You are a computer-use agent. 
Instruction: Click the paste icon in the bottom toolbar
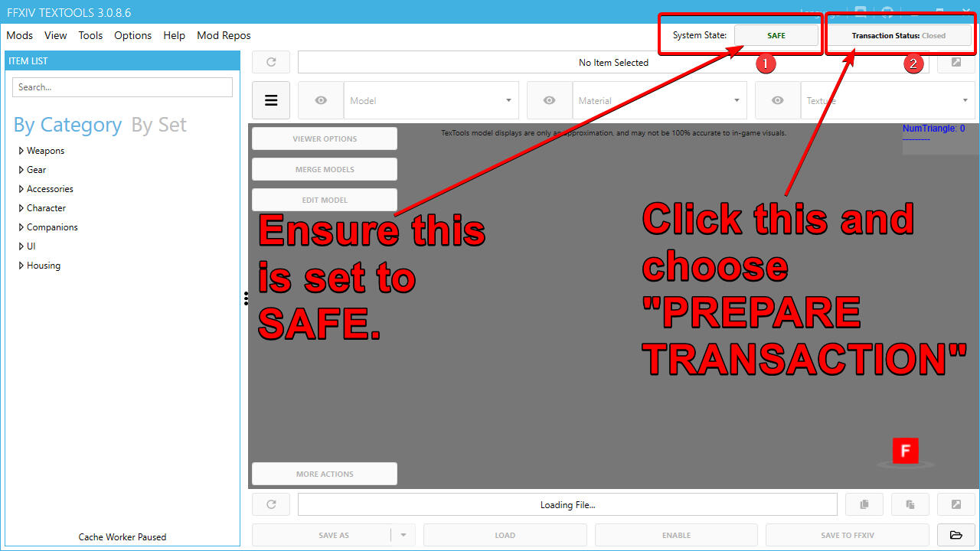point(910,504)
